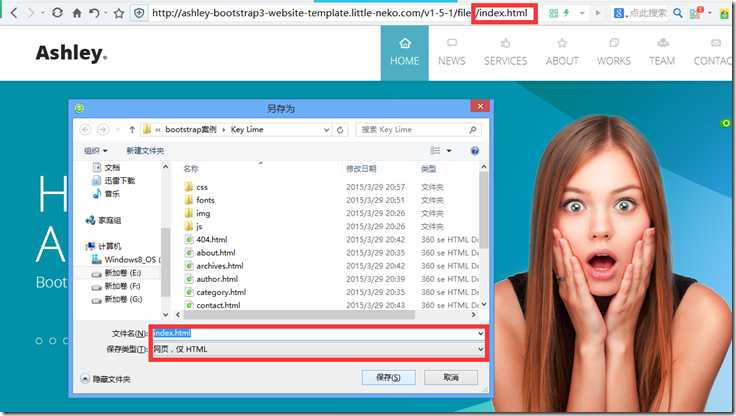Click the browser undo/restore icon
This screenshot has height=416, width=736.
(x=94, y=13)
